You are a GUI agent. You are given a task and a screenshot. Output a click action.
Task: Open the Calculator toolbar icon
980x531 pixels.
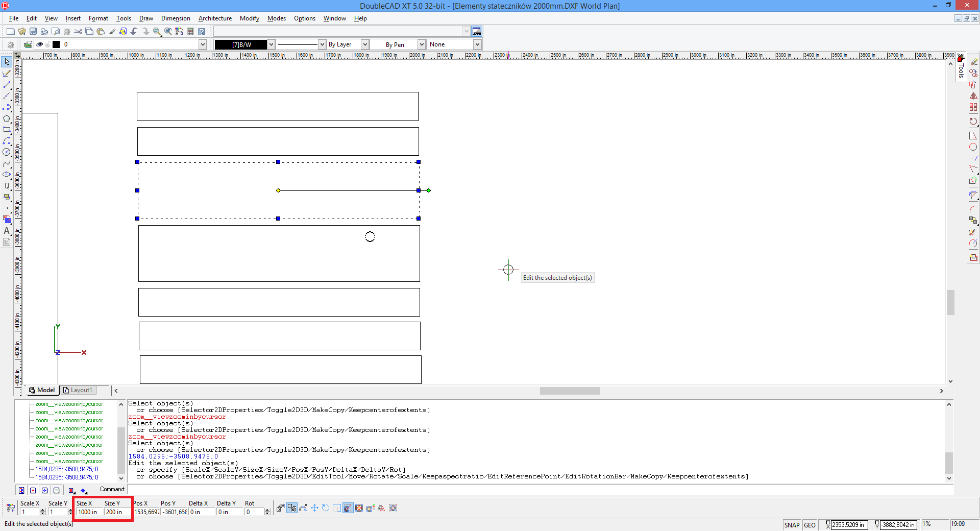pos(190,32)
